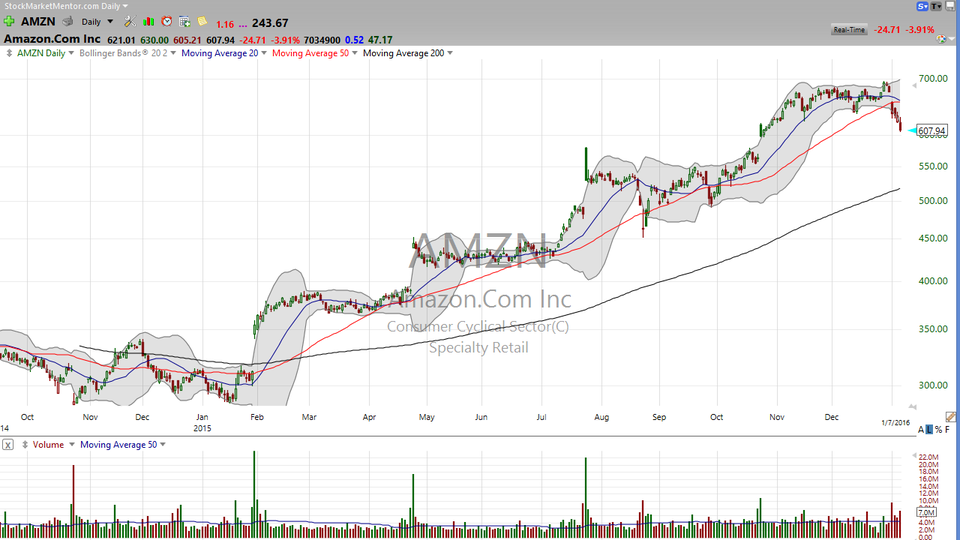
Task: Click the green 47.17 value
Action: pos(380,40)
